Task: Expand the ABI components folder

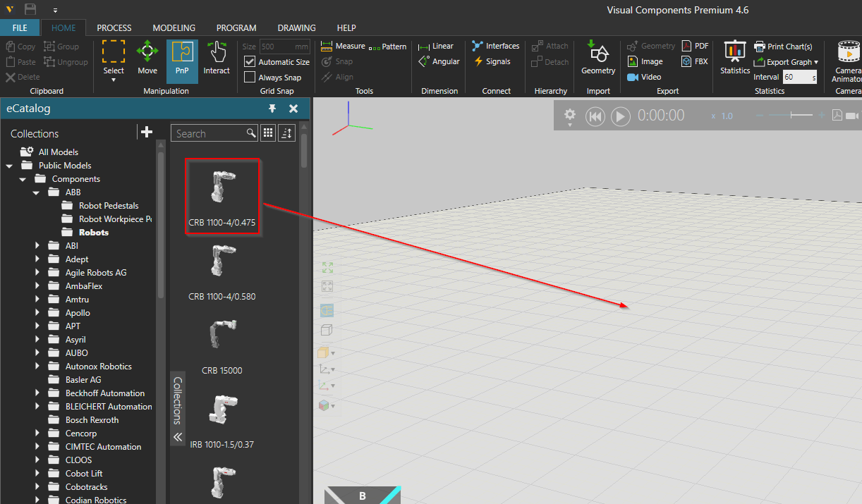Action: click(x=38, y=245)
